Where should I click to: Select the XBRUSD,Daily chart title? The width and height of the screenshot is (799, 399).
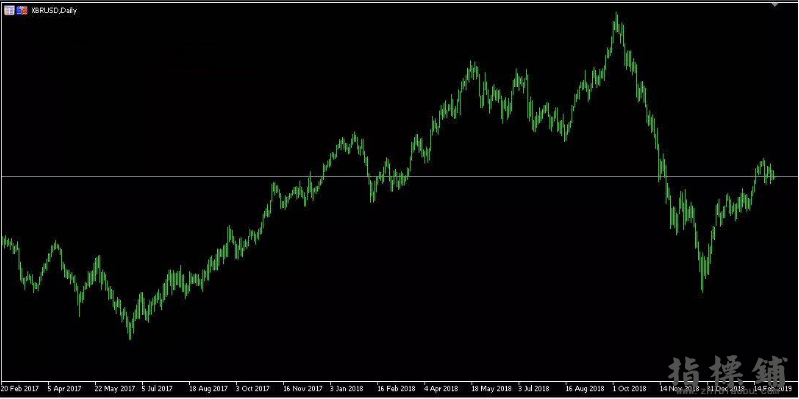tap(54, 10)
